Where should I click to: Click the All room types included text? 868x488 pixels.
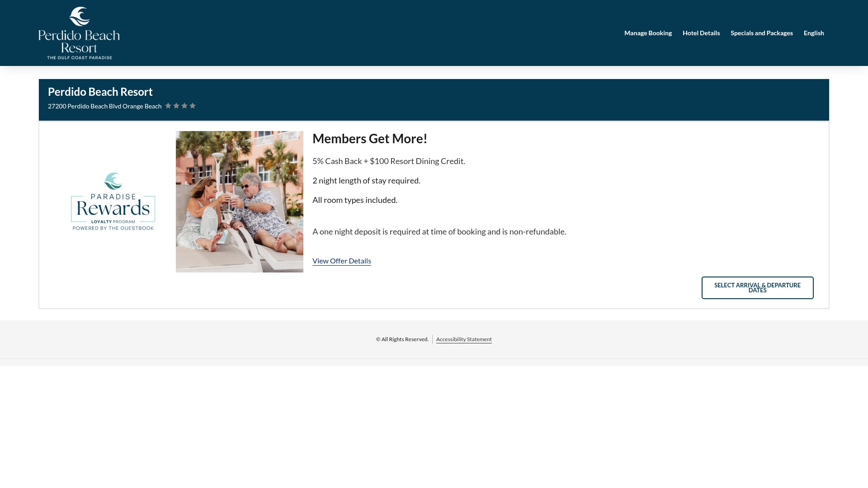(355, 200)
